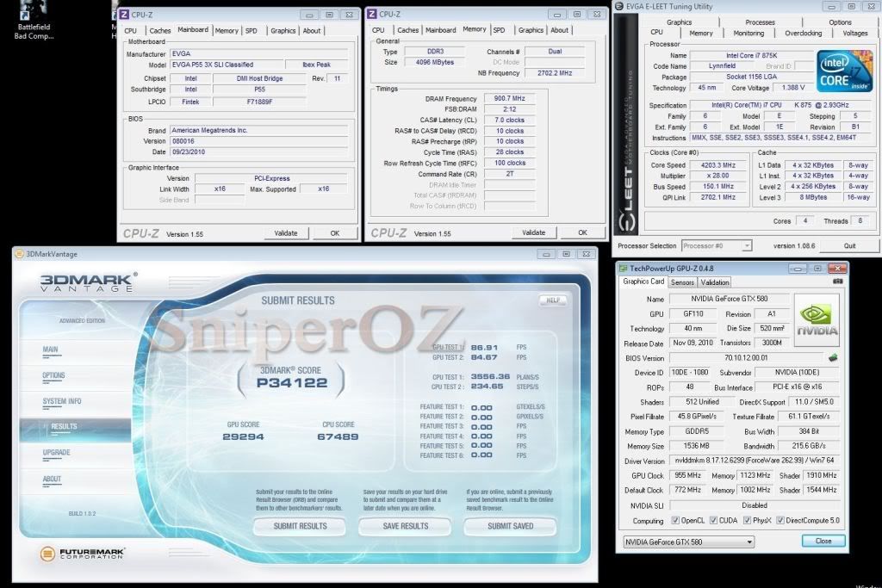Open Battlefield Bad Company desktop shortcut
Image resolution: width=882 pixels, height=588 pixels.
(x=33, y=17)
